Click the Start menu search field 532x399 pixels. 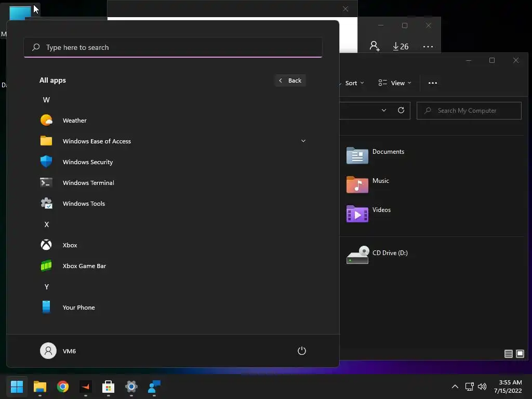pyautogui.click(x=173, y=47)
